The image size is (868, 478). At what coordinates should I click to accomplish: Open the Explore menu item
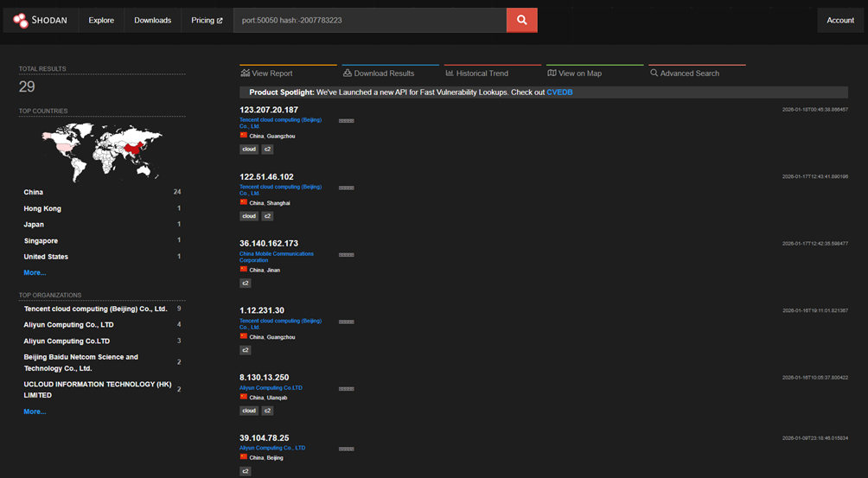pyautogui.click(x=101, y=20)
